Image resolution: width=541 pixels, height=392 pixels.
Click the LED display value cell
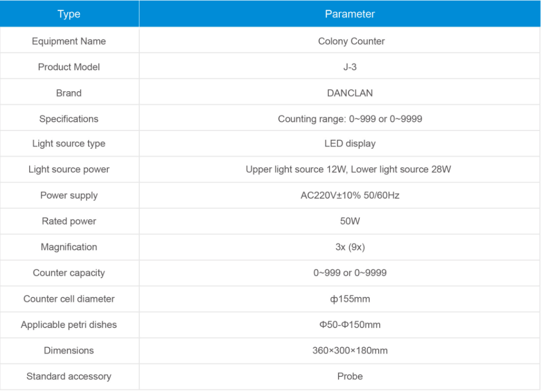(350, 143)
